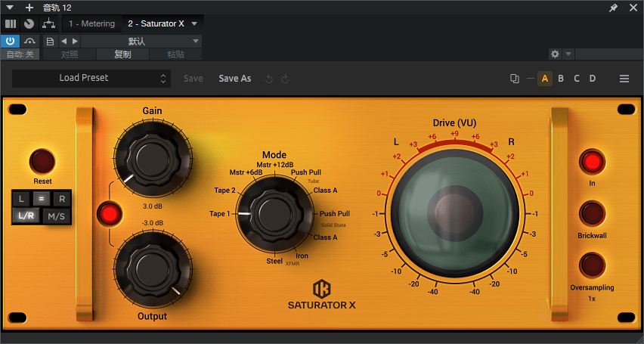Viewport: 644px width, 344px height.
Task: Click the 复制 copy button
Action: 122,54
